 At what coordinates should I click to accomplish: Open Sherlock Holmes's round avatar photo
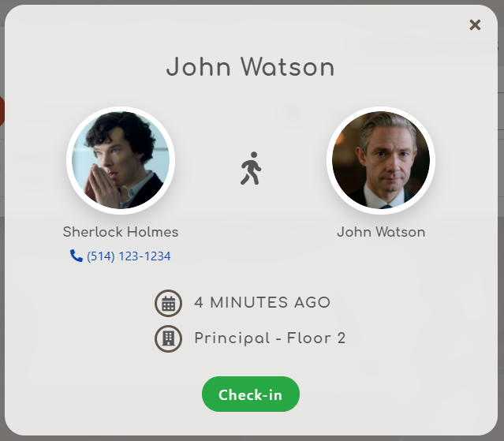[121, 160]
